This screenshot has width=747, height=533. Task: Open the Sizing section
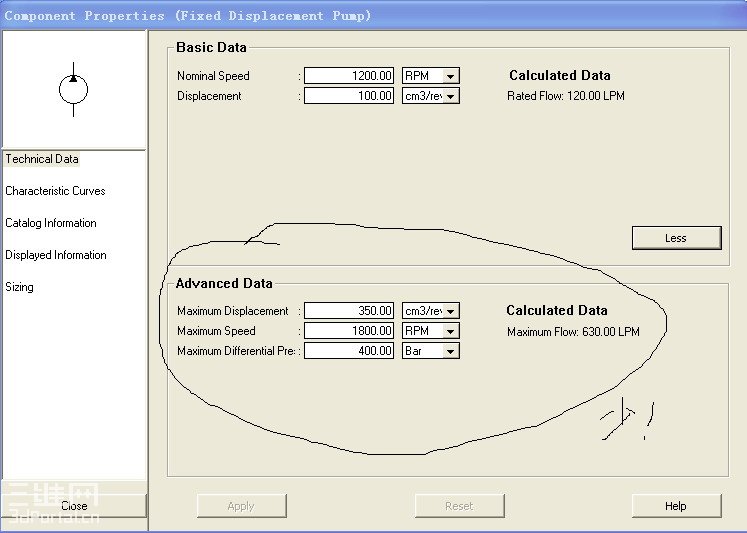point(20,287)
